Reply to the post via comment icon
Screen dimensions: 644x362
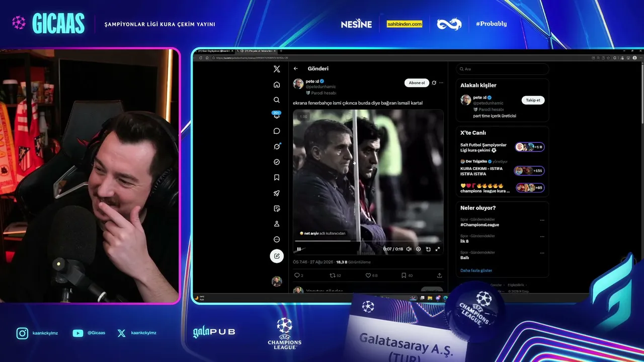point(297,276)
